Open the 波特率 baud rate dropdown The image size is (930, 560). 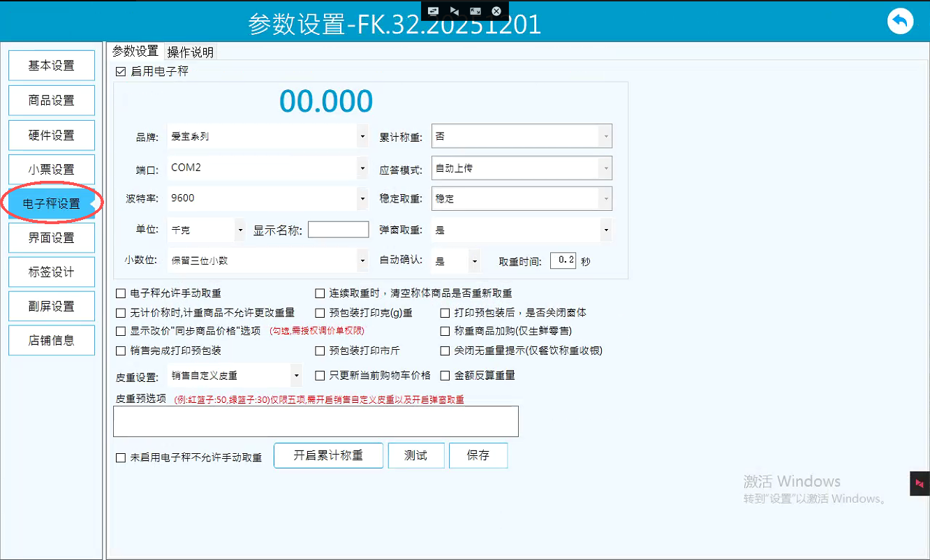[362, 198]
